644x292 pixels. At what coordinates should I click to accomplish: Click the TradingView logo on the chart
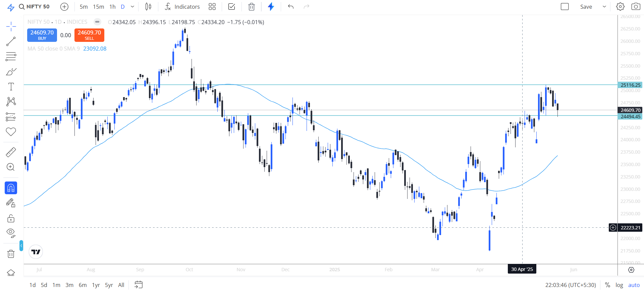tap(36, 252)
